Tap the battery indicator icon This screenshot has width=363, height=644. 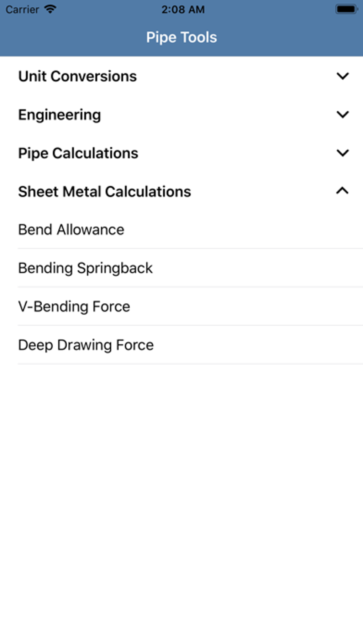(x=346, y=9)
